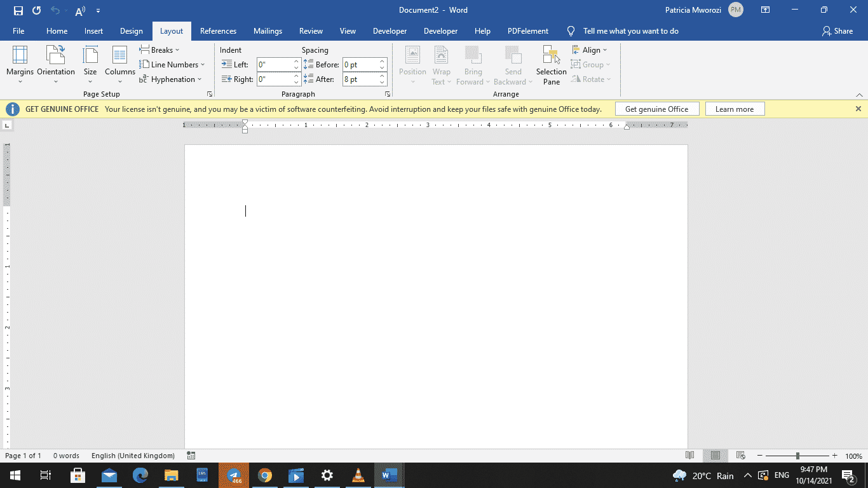
Task: Open the page Size tool
Action: (90, 64)
